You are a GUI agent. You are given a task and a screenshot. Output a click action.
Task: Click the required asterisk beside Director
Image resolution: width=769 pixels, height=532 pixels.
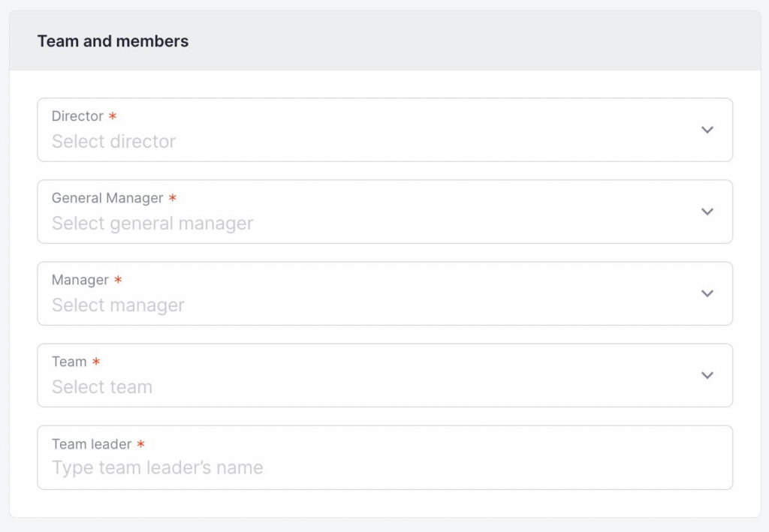tap(113, 116)
